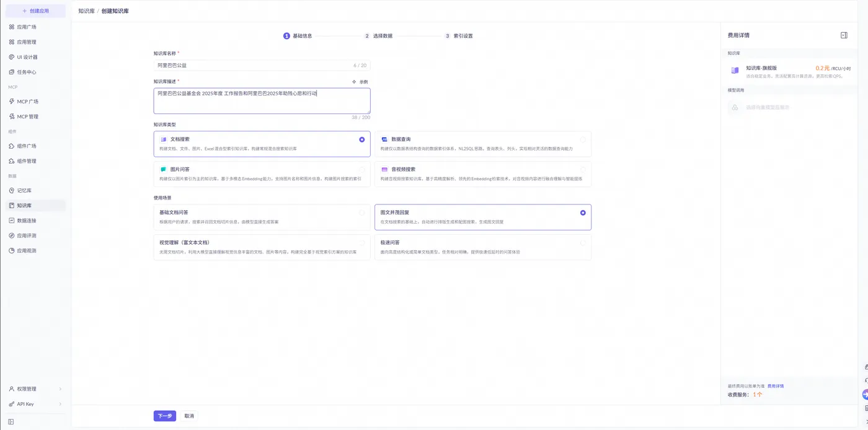Viewport: 868px width, 430px height.
Task: Go to step 2 选择数据
Action: [378, 36]
